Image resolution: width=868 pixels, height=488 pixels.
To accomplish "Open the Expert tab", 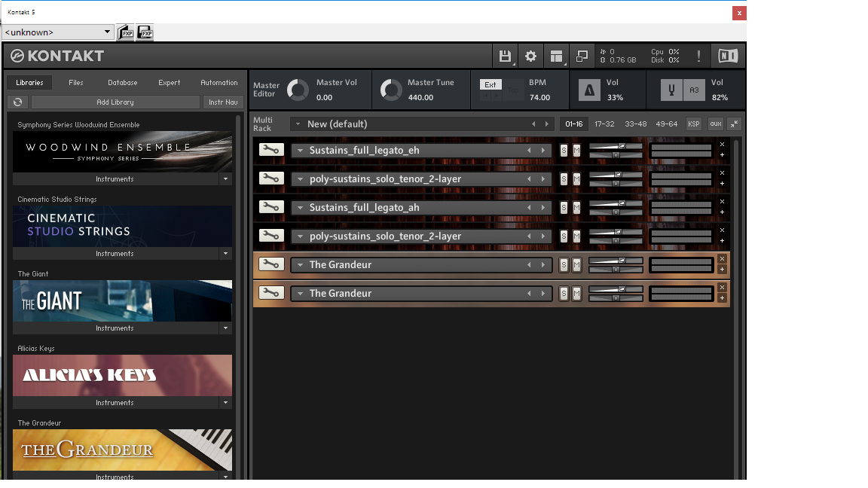I will coord(169,82).
